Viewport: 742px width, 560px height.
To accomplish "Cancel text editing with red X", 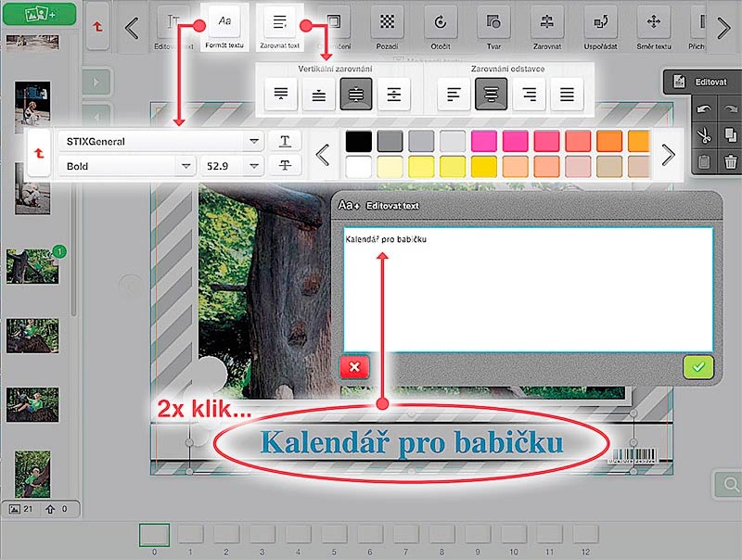I will 354,367.
